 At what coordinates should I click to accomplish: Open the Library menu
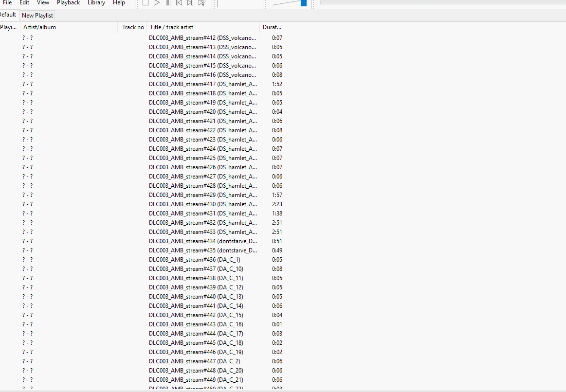[96, 3]
